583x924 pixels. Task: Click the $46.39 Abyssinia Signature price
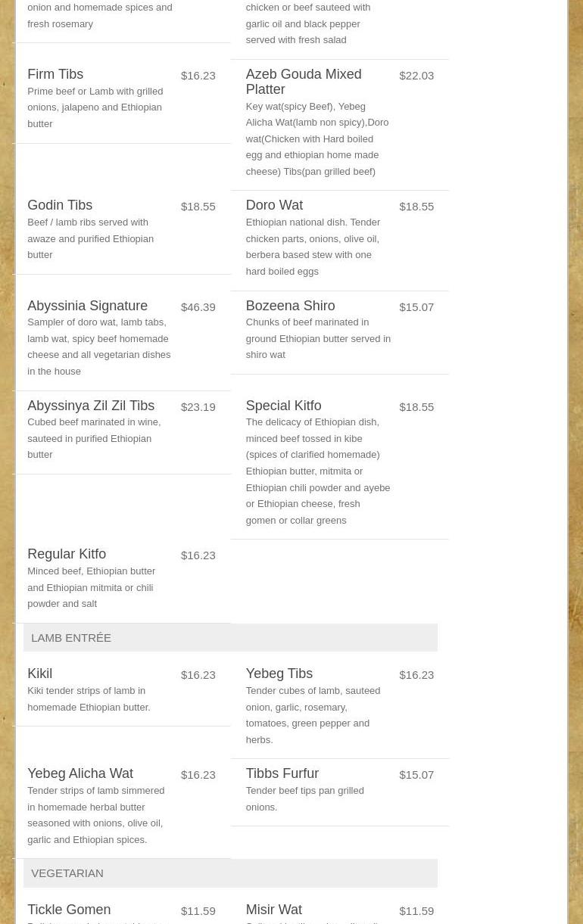point(198,307)
